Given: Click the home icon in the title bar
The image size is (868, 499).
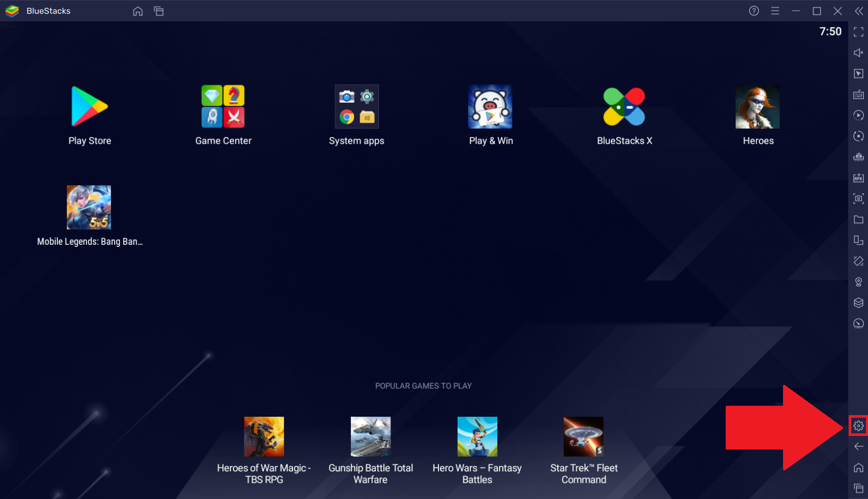Looking at the screenshot, I should click(138, 11).
